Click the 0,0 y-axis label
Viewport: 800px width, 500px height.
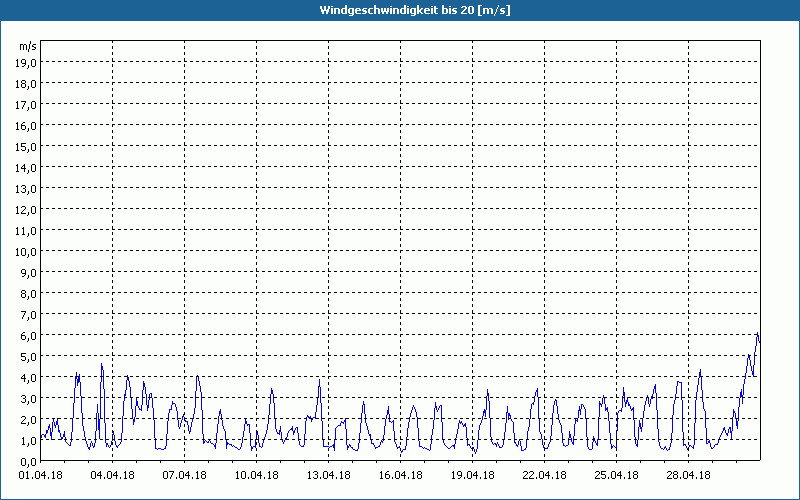[x=29, y=461]
